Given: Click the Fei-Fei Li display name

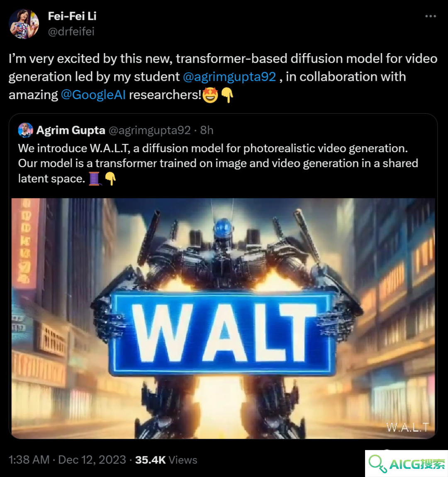Looking at the screenshot, I should tap(72, 16).
